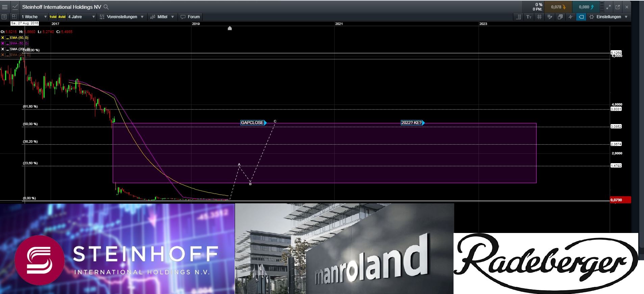
Task: Expand the Mittel dropdown arrow
Action: coord(173,17)
